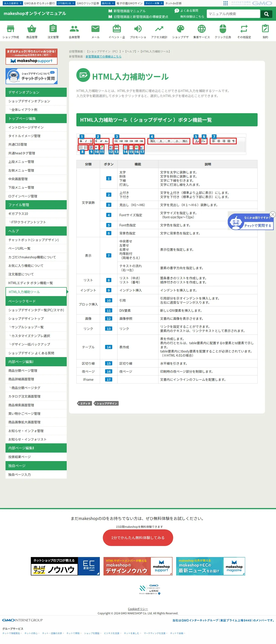Open makeshop magazine 最新ニュース banner
The image size is (276, 644).
click(210, 566)
